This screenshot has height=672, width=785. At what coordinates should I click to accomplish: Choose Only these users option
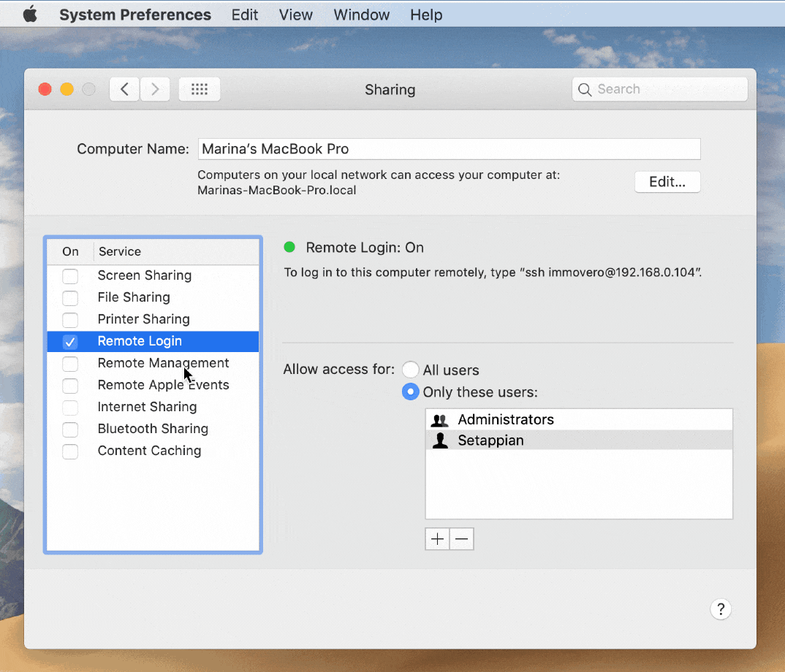coord(411,392)
